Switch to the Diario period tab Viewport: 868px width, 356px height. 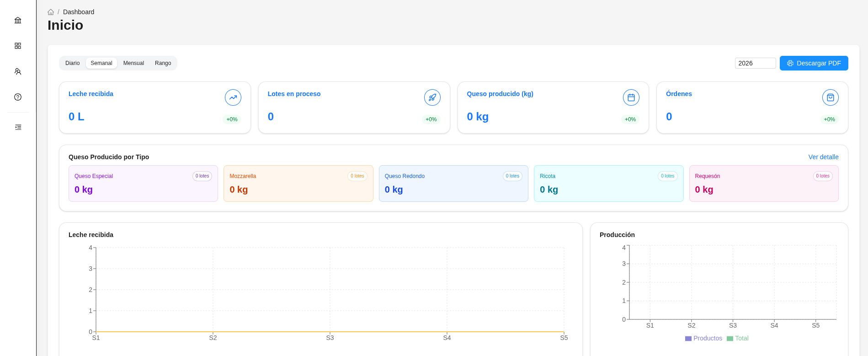tap(73, 63)
